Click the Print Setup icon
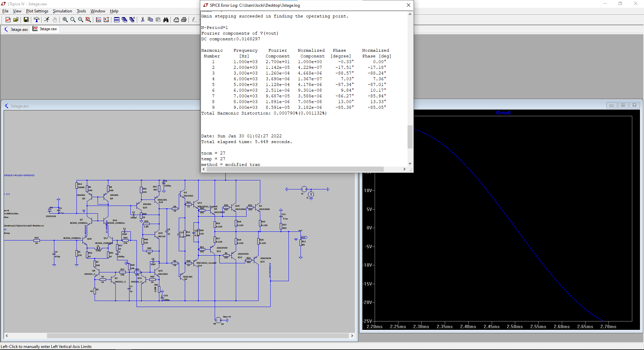Image resolution: width=644 pixels, height=350 pixels. click(x=176, y=20)
